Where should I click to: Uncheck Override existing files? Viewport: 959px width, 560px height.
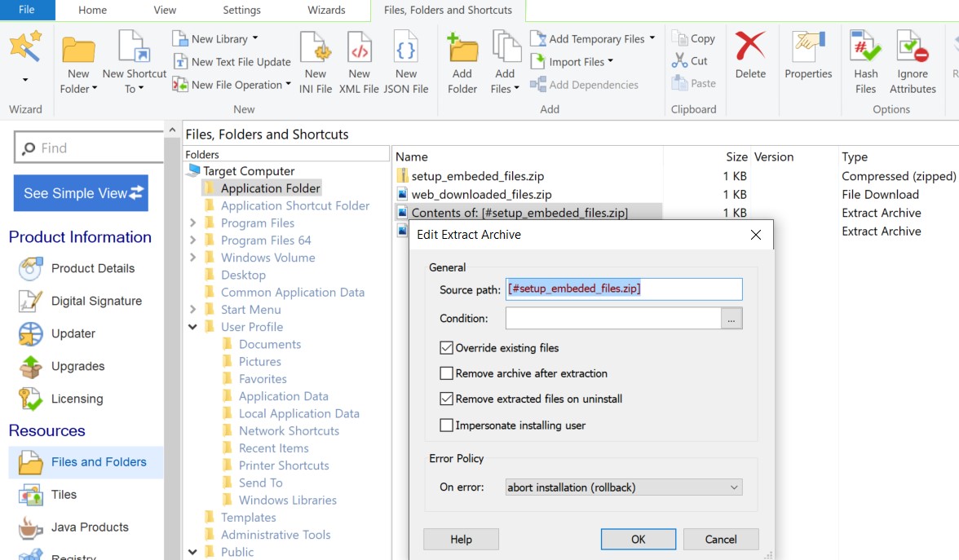[x=446, y=348]
